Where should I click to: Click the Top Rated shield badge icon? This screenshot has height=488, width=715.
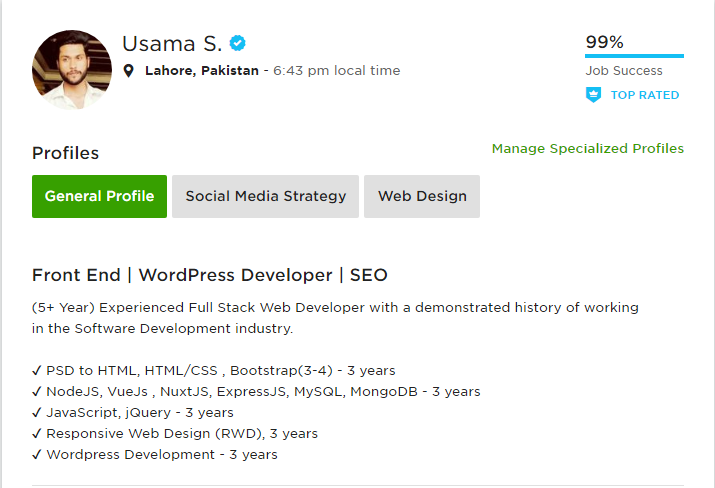pos(593,95)
